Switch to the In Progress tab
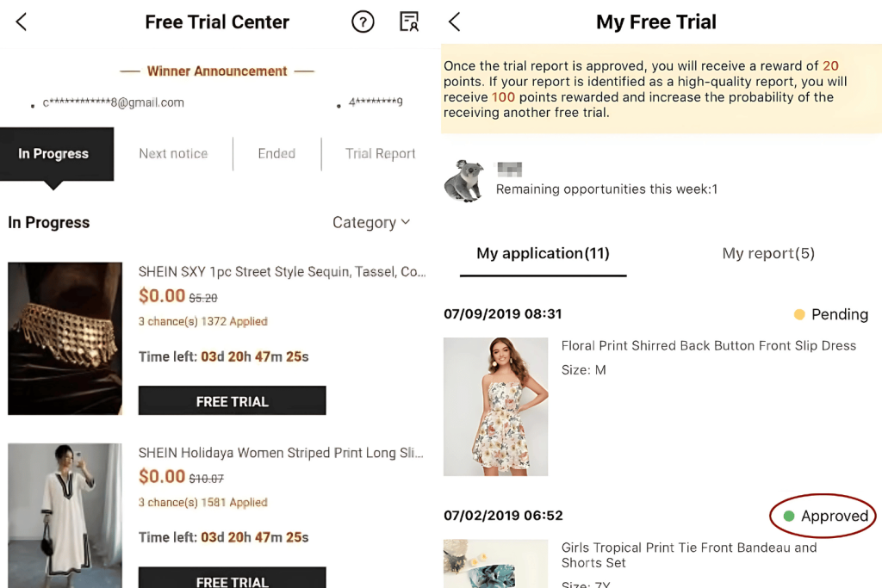This screenshot has height=588, width=882. (53, 154)
